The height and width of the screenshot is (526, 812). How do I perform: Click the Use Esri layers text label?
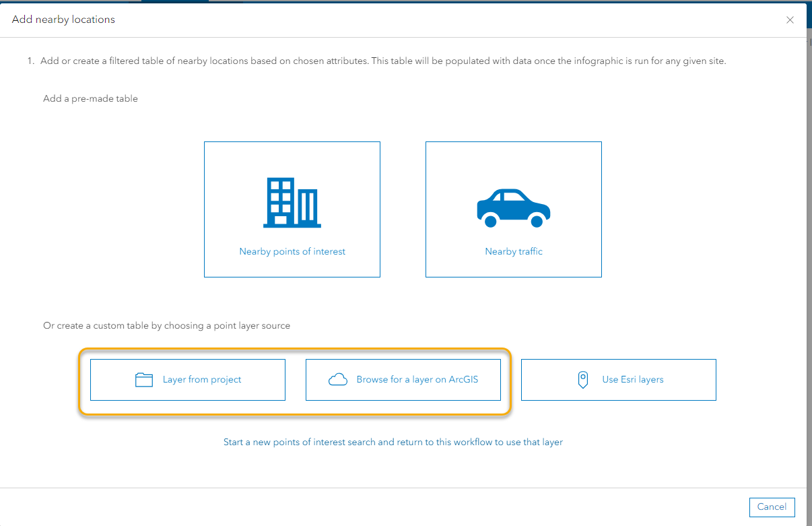pyautogui.click(x=632, y=379)
